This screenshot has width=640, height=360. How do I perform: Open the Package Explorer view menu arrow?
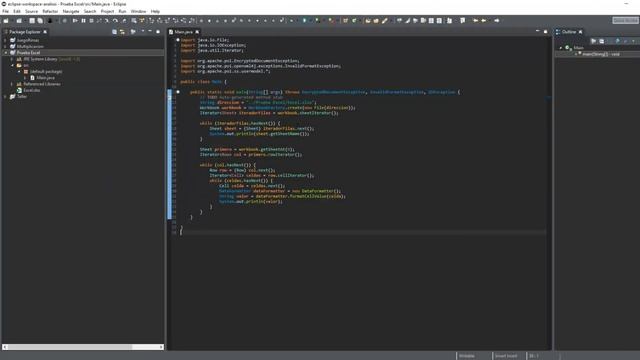[x=142, y=31]
